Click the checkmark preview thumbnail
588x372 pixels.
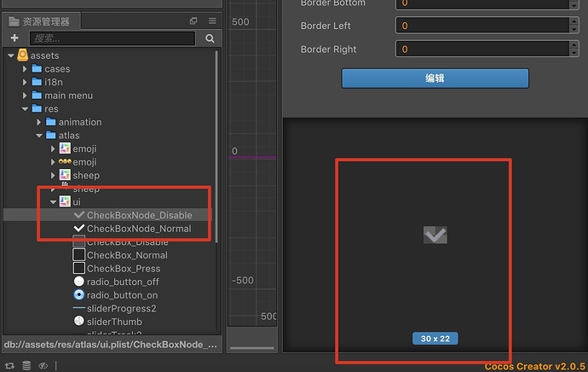(x=435, y=235)
